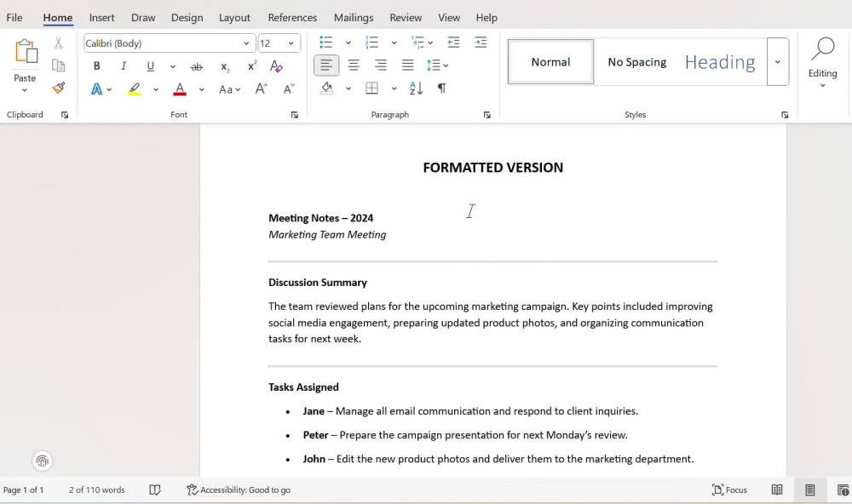Apply the Heading style
Screen dimensions: 852x504
click(720, 62)
